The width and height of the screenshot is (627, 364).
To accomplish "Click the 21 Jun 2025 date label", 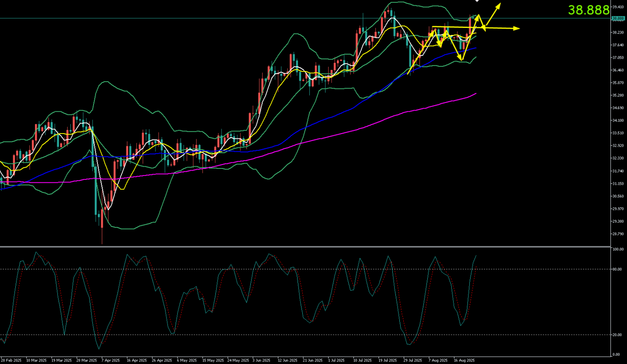I will pyautogui.click(x=313, y=361).
